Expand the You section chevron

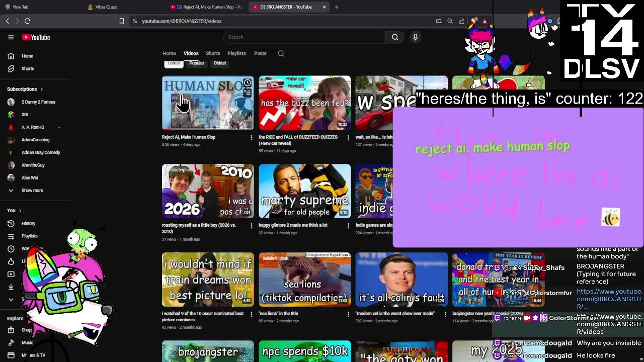(20, 211)
